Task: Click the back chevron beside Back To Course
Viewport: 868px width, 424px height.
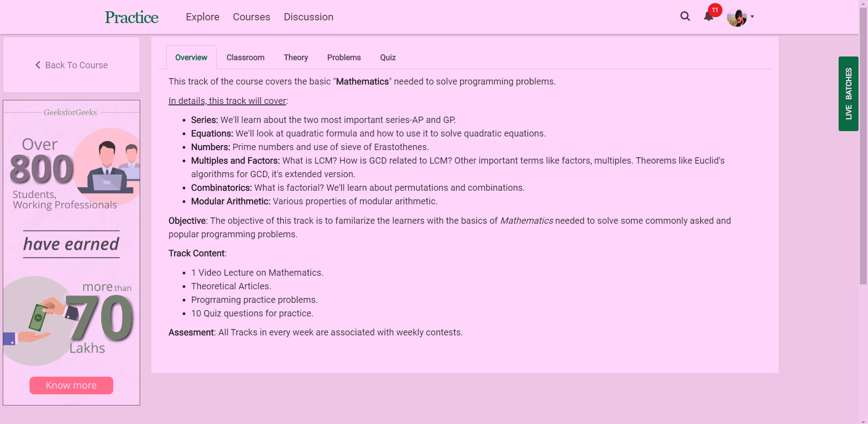Action: 38,65
